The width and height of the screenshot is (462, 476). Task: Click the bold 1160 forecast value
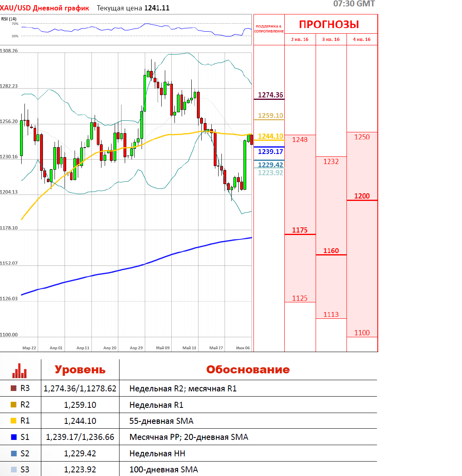click(331, 251)
